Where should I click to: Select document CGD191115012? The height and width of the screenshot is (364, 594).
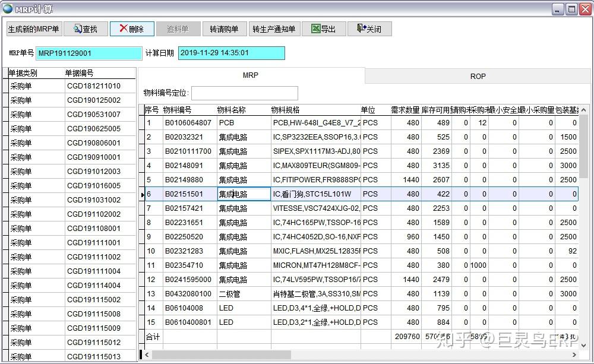tap(94, 343)
